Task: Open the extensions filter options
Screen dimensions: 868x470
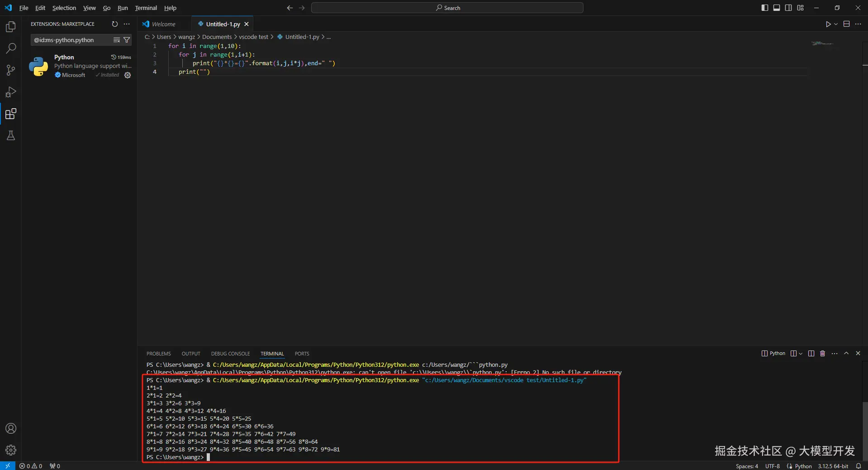Action: [127, 40]
